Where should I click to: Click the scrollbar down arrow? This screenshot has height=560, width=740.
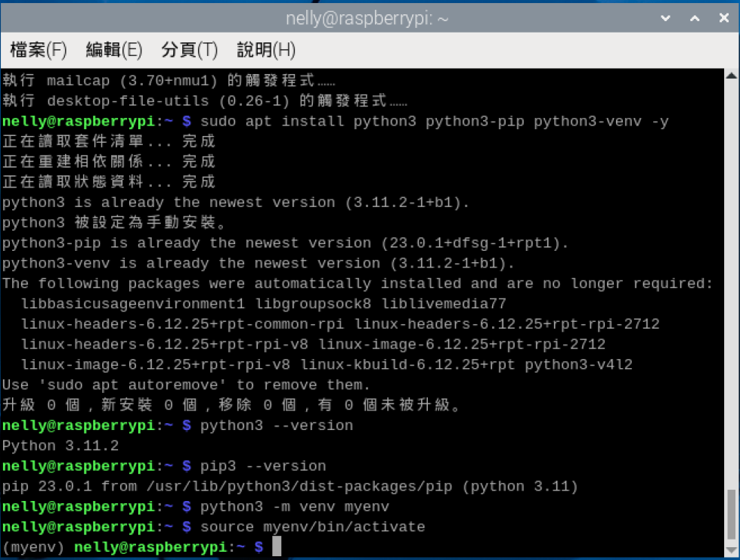click(732, 551)
